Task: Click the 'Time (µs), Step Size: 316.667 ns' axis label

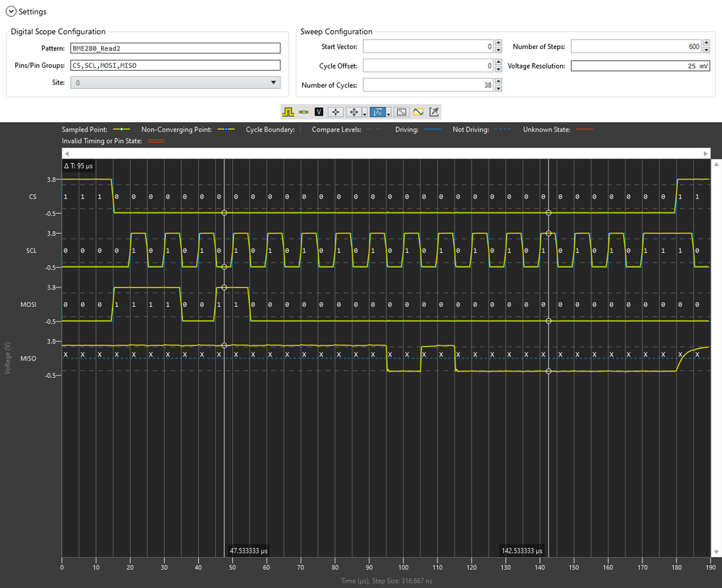Action: [x=387, y=581]
